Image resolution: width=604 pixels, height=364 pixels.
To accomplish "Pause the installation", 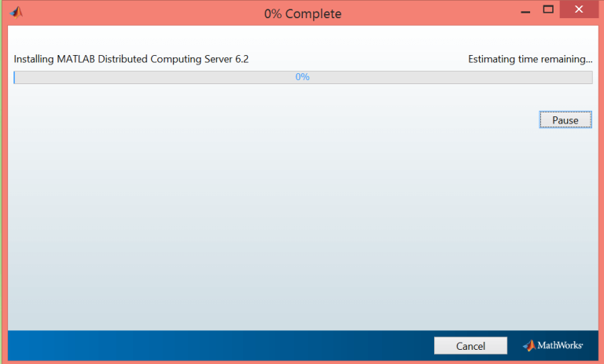I will coord(565,119).
